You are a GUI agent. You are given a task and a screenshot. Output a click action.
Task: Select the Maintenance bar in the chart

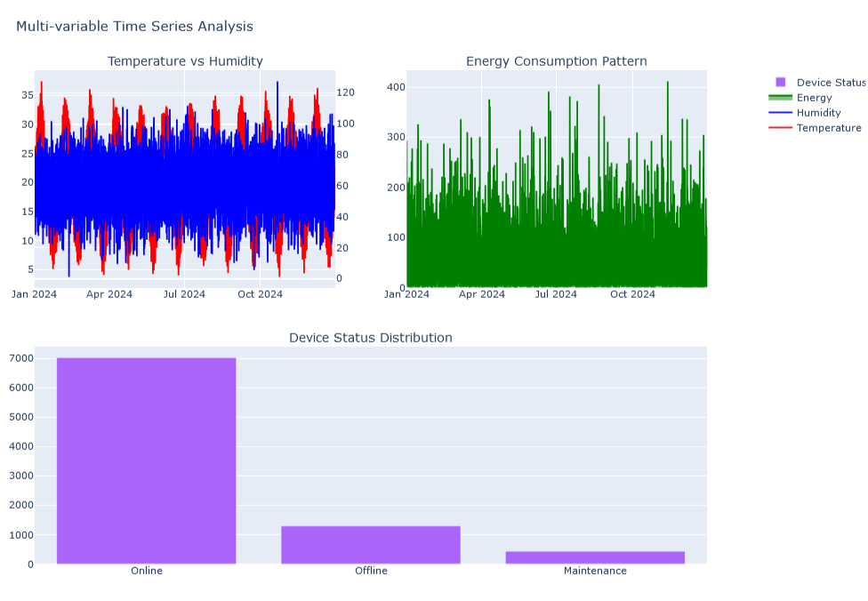pyautogui.click(x=595, y=557)
